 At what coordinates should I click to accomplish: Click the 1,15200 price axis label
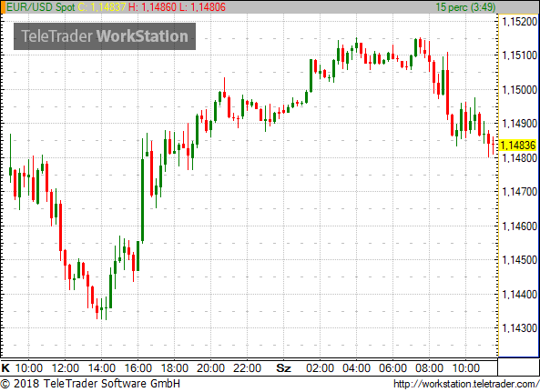[x=520, y=22]
